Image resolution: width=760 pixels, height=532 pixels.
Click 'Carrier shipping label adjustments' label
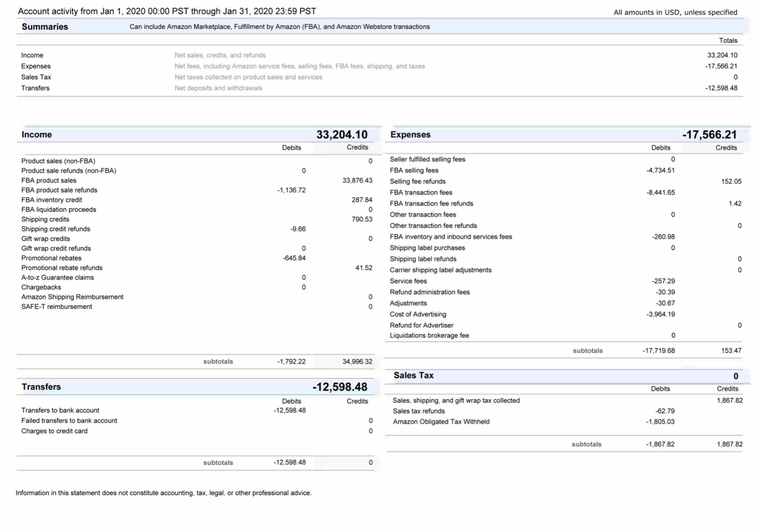[440, 270]
